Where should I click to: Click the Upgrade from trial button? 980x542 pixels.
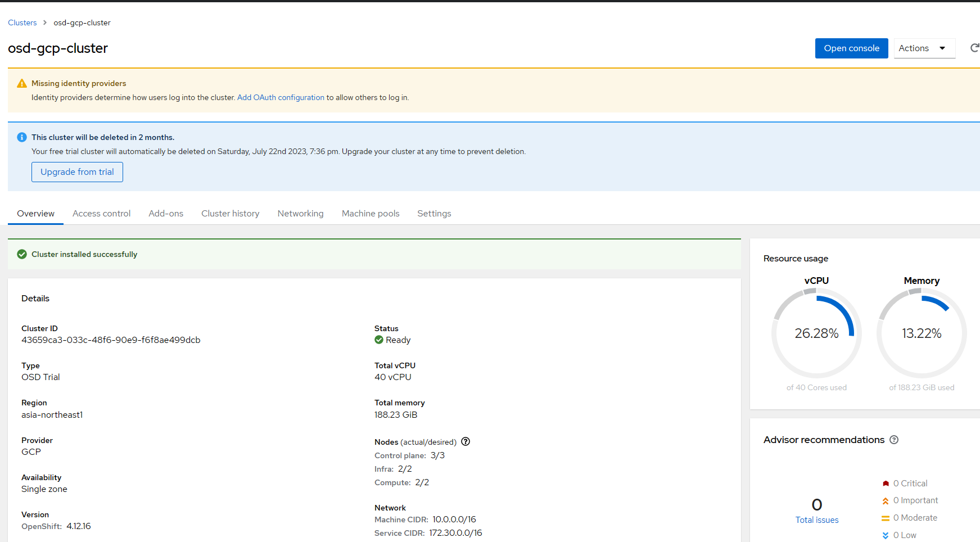click(77, 172)
